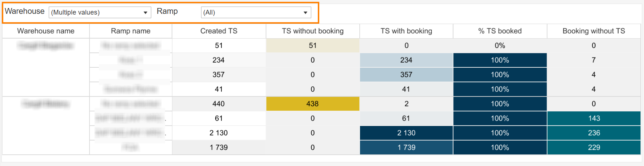This screenshot has width=644, height=166.
Task: Select the beige 51 TS without booking cell
Action: [x=313, y=46]
